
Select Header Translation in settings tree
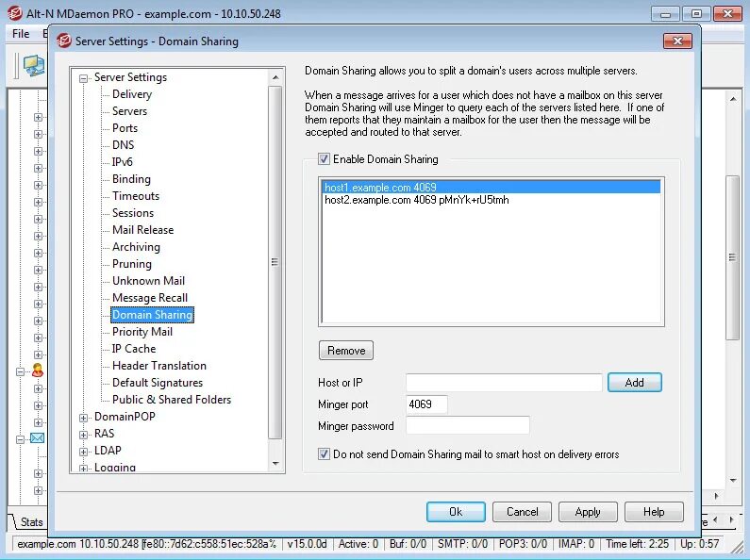pyautogui.click(x=159, y=366)
